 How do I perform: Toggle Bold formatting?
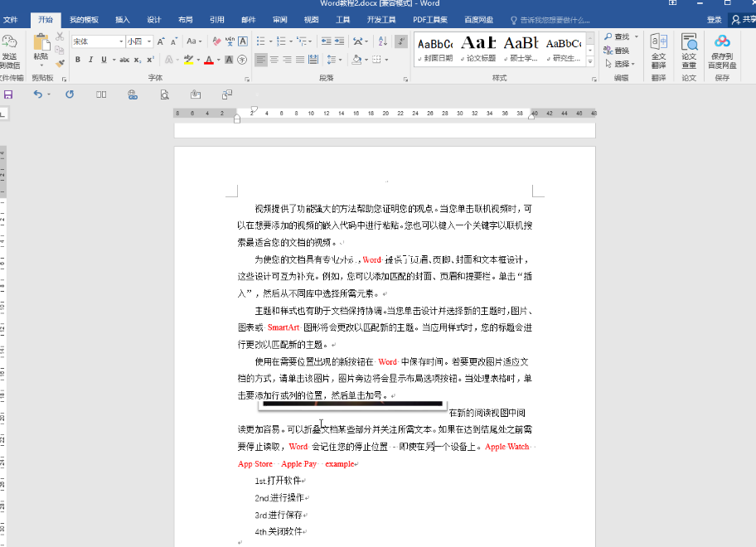tap(78, 60)
